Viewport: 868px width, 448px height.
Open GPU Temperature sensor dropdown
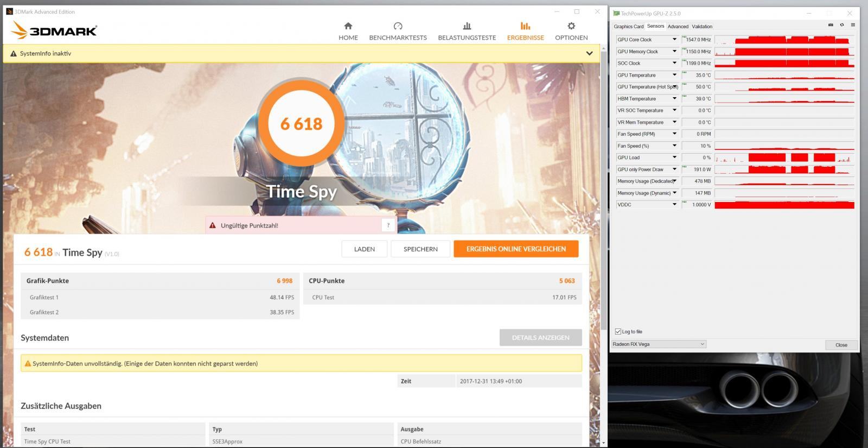(x=674, y=75)
